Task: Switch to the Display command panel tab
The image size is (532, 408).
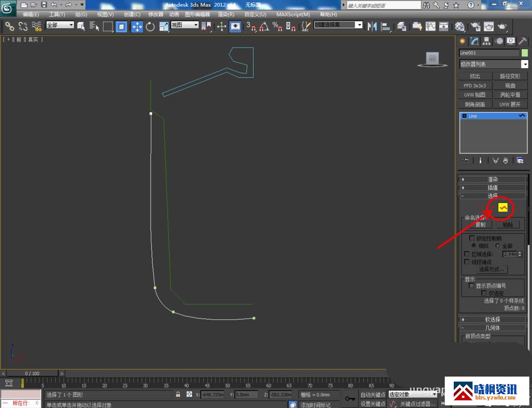Action: click(511, 41)
